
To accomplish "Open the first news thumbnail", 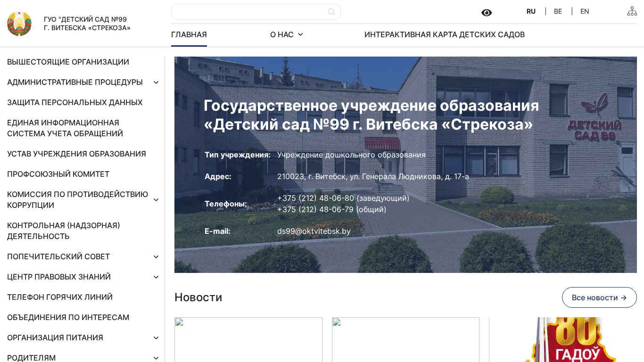I will coord(248,339).
